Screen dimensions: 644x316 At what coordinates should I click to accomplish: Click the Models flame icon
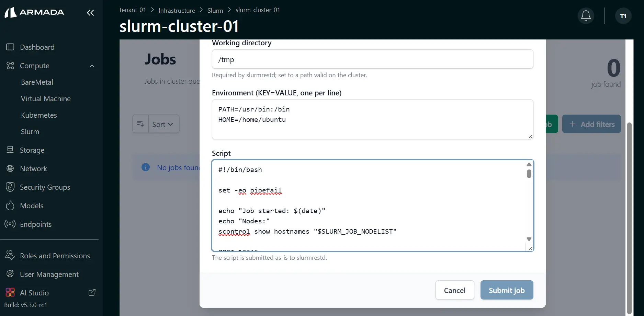pyautogui.click(x=10, y=206)
